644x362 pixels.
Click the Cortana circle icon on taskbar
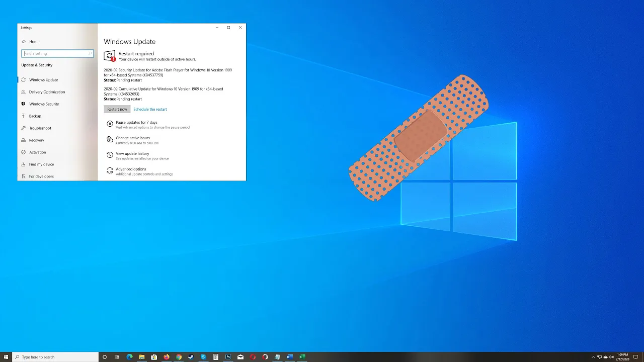pos(105,357)
